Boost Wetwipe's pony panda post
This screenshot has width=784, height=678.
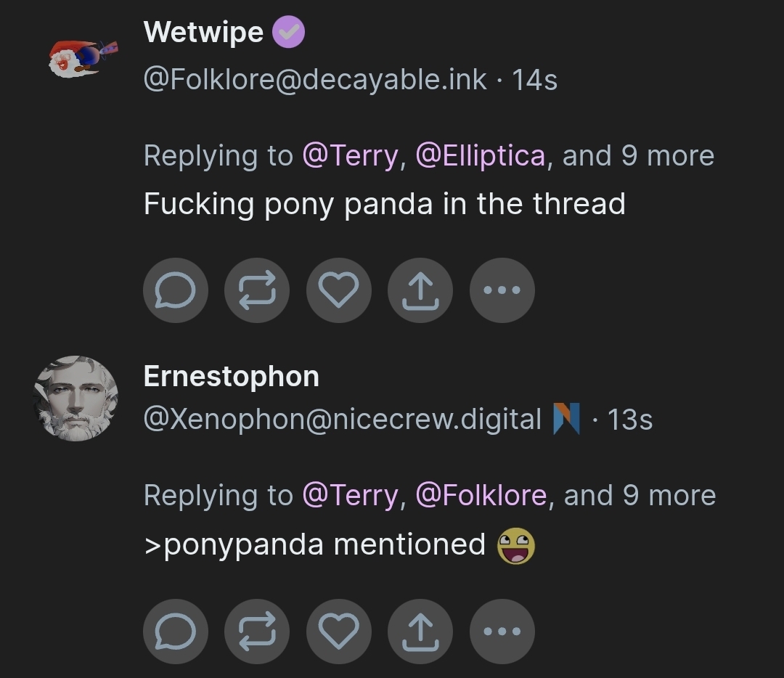257,290
